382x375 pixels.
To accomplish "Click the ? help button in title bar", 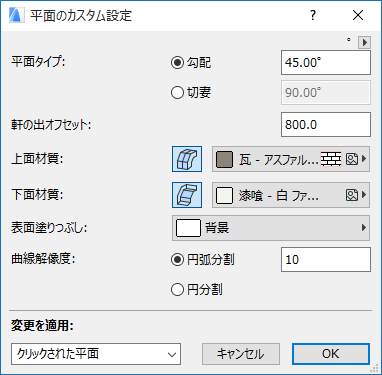I will 313,15.
